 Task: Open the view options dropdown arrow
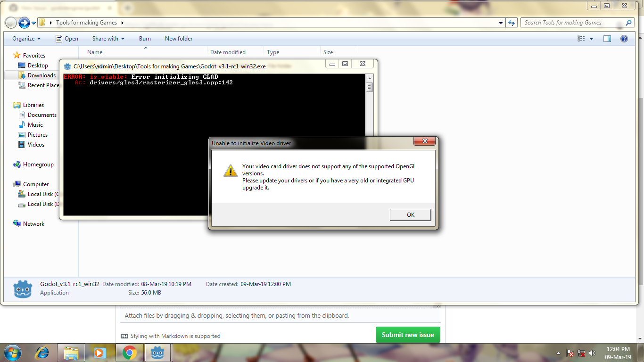[x=592, y=39]
